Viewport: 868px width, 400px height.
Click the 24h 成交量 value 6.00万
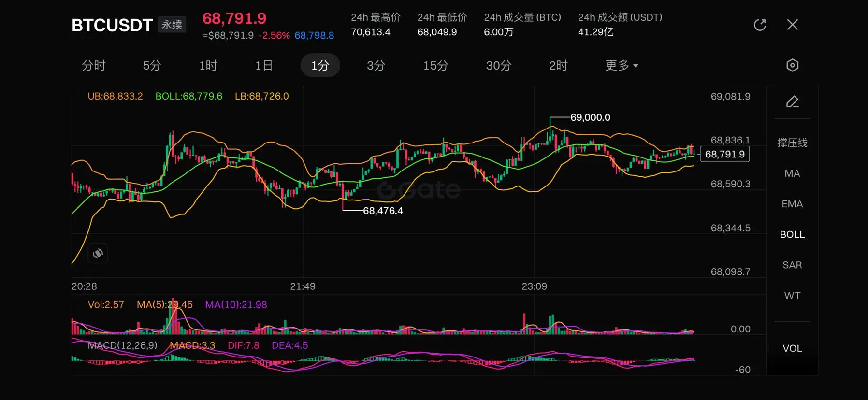pyautogui.click(x=499, y=32)
